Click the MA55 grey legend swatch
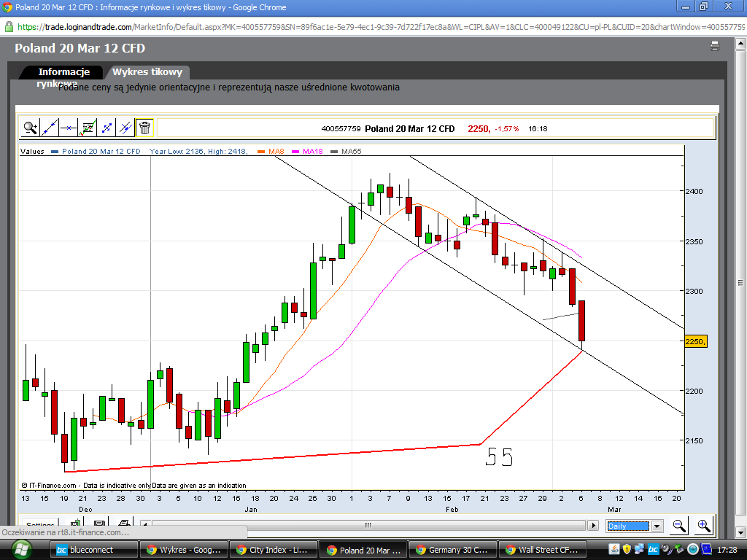747x560 pixels. tap(334, 152)
